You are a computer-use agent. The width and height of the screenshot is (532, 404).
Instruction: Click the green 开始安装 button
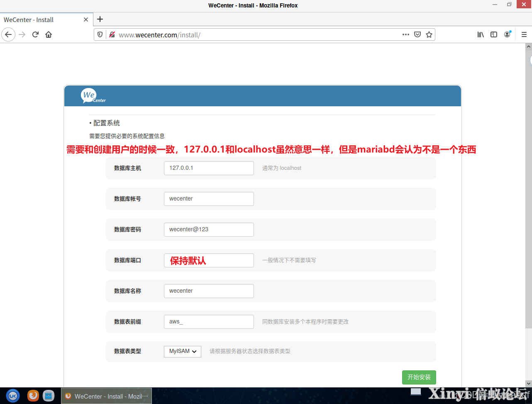[x=419, y=377]
